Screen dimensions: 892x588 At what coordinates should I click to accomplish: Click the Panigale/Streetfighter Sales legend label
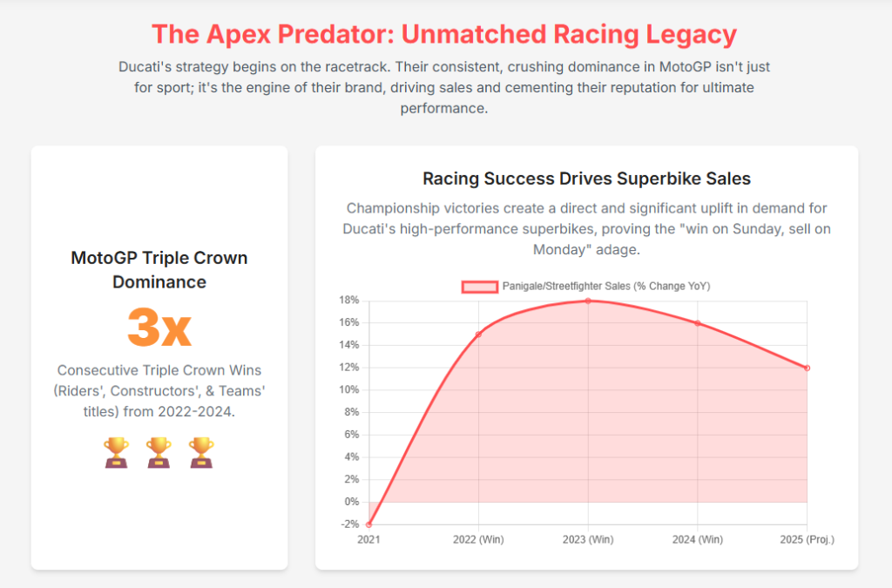pos(606,287)
